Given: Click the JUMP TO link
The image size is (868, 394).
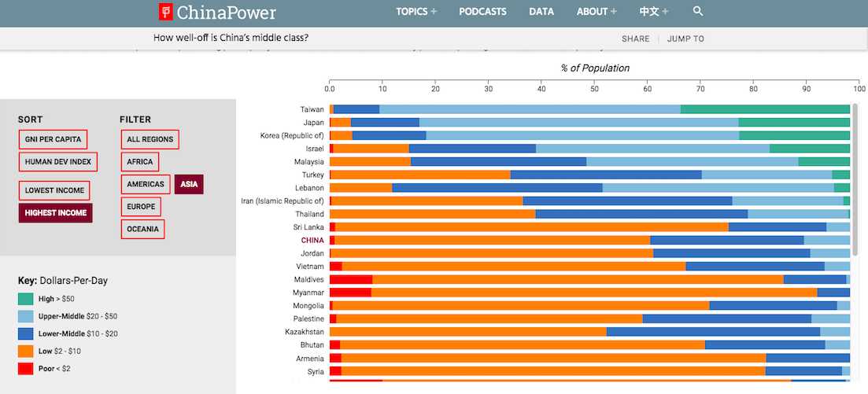Looking at the screenshot, I should coord(685,39).
